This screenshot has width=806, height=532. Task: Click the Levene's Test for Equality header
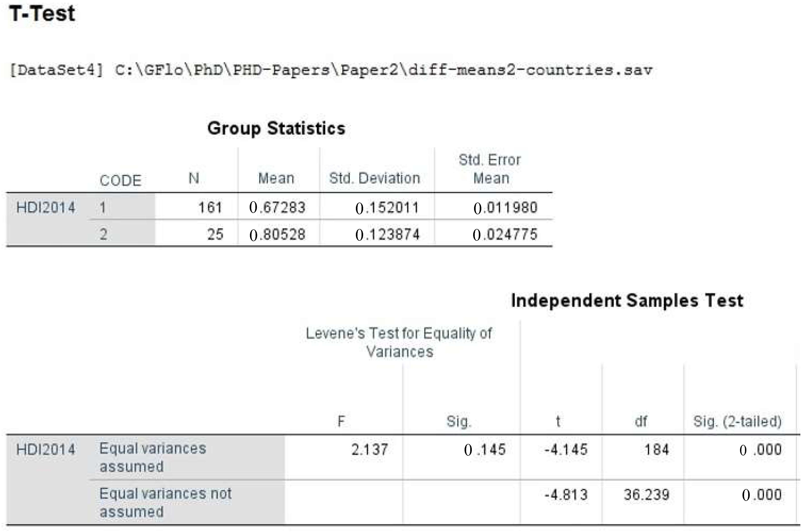pos(399,342)
